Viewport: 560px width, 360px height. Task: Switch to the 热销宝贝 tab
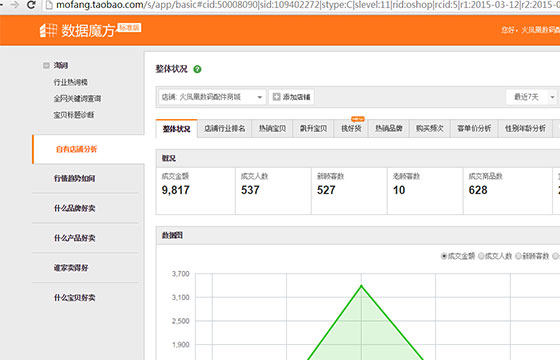[x=272, y=129]
